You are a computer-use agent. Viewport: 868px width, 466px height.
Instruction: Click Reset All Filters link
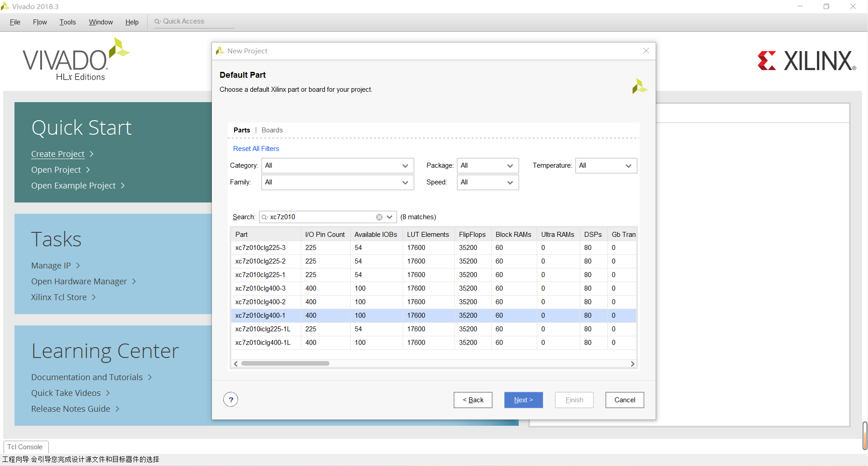click(x=256, y=149)
